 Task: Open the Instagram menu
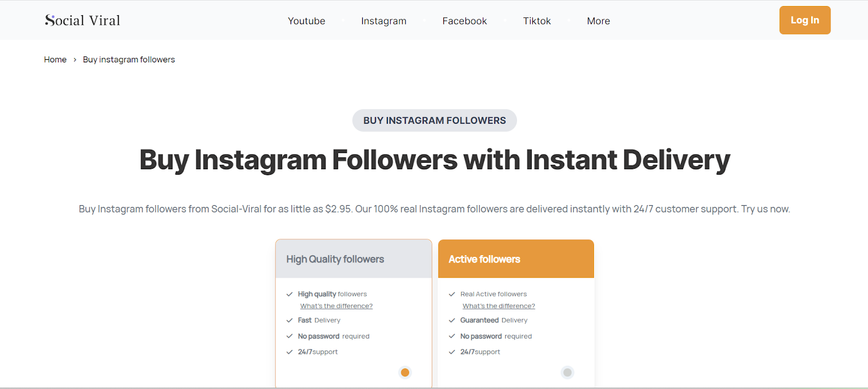tap(384, 21)
